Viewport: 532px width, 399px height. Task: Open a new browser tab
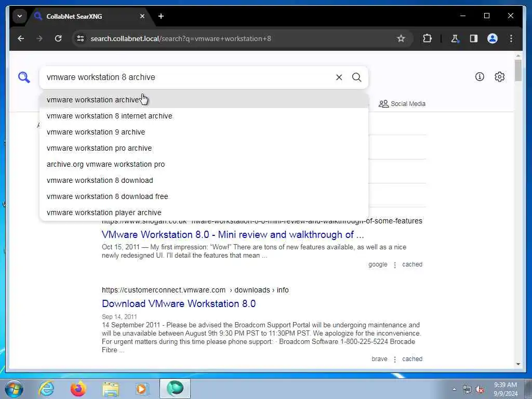click(x=161, y=16)
